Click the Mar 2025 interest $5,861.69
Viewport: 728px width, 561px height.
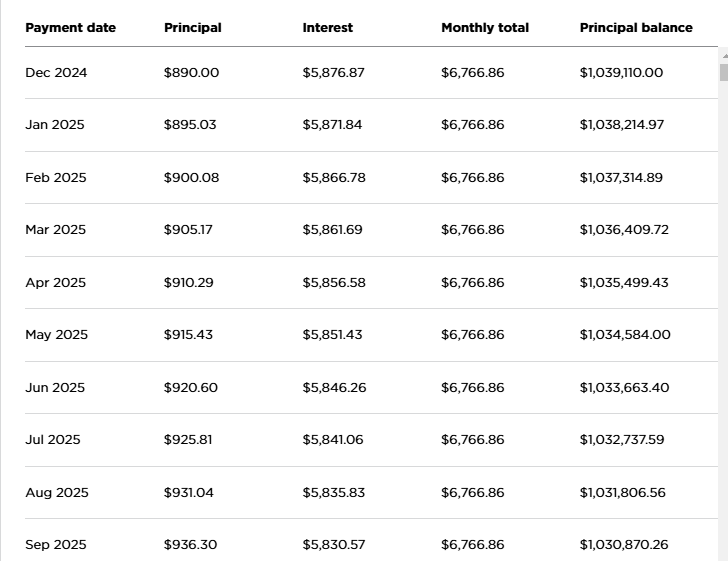332,229
